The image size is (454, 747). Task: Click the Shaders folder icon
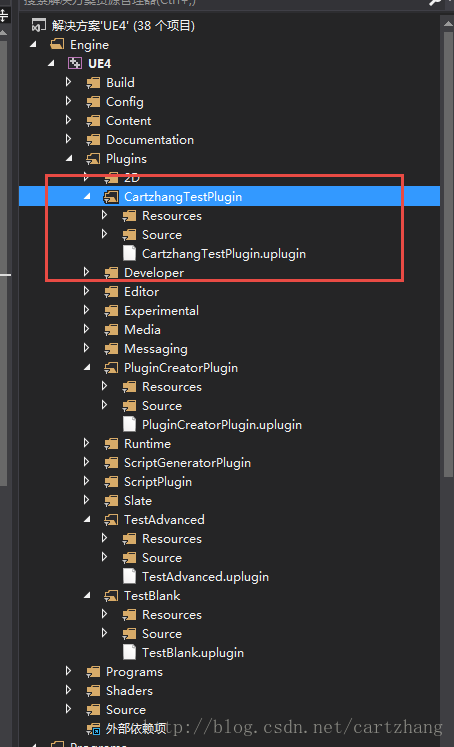coord(93,691)
